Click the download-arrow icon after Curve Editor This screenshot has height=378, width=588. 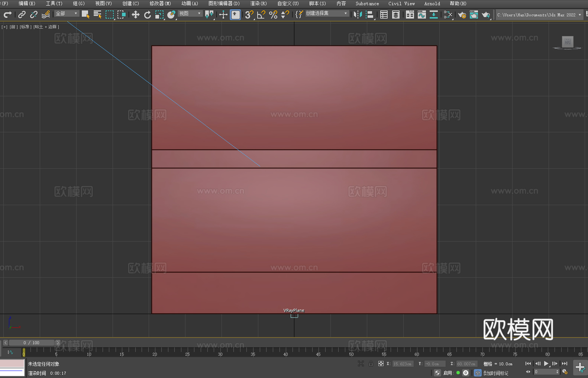pos(434,14)
